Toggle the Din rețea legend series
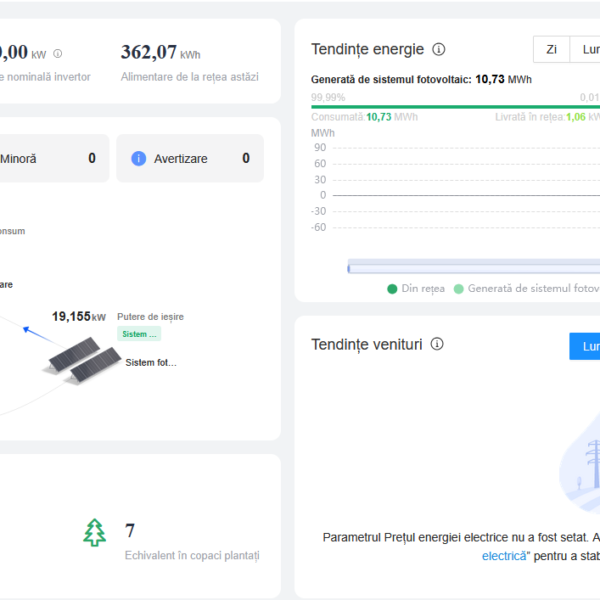The image size is (600, 600). pyautogui.click(x=416, y=289)
